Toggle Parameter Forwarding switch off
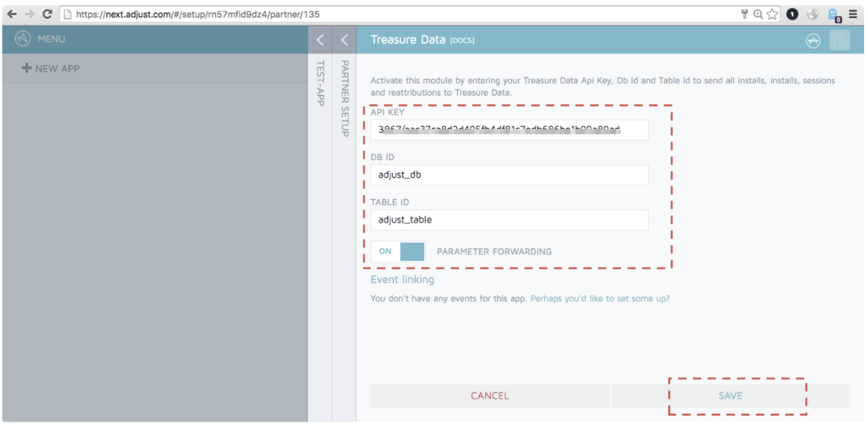 [398, 252]
